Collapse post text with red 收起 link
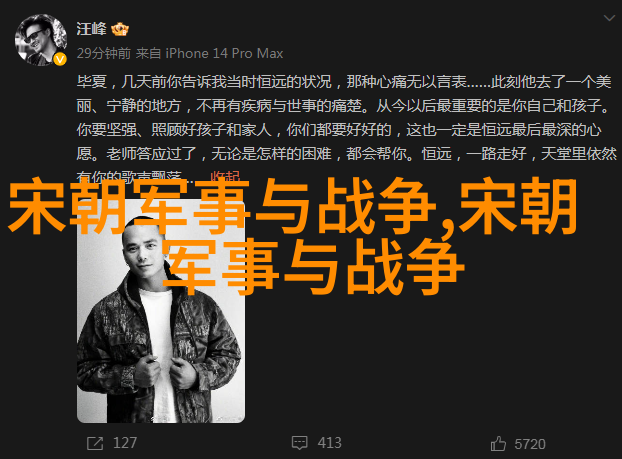 coord(225,177)
